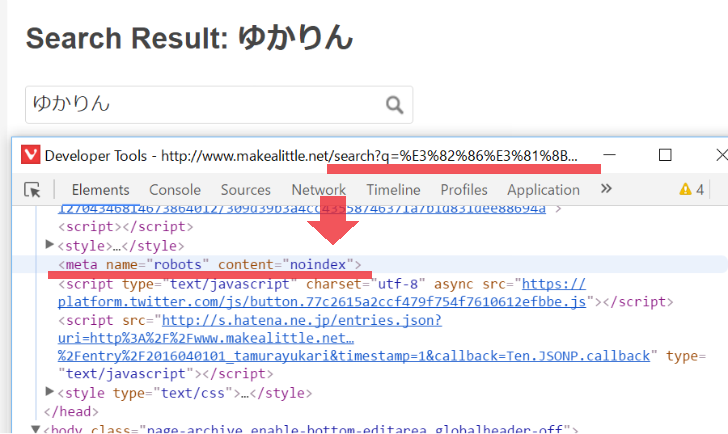This screenshot has height=434, width=728.
Task: Open the Timeline tab
Action: coord(393,190)
